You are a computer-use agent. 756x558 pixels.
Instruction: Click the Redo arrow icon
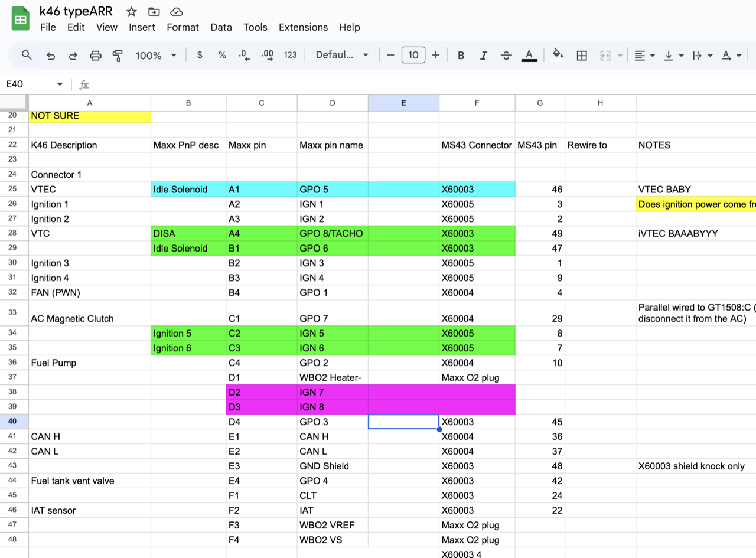[73, 56]
